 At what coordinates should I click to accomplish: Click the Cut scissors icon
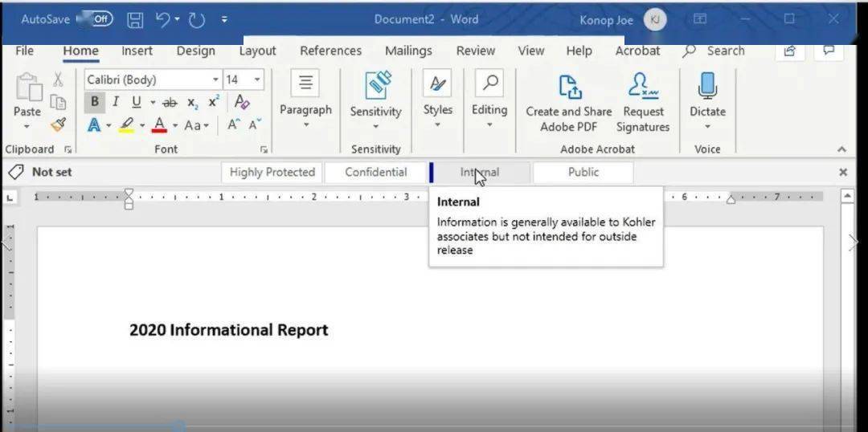[x=58, y=80]
